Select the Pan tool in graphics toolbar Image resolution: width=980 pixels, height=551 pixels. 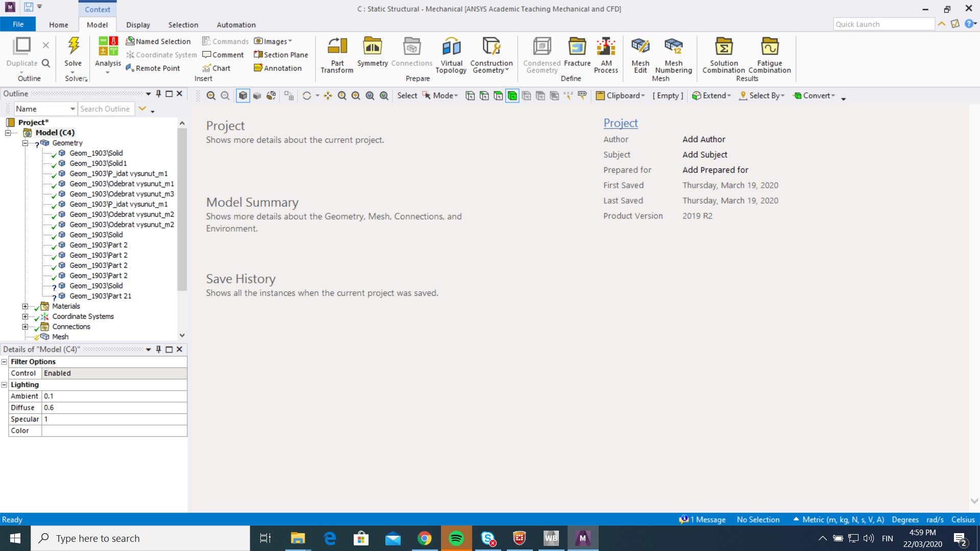pos(328,96)
